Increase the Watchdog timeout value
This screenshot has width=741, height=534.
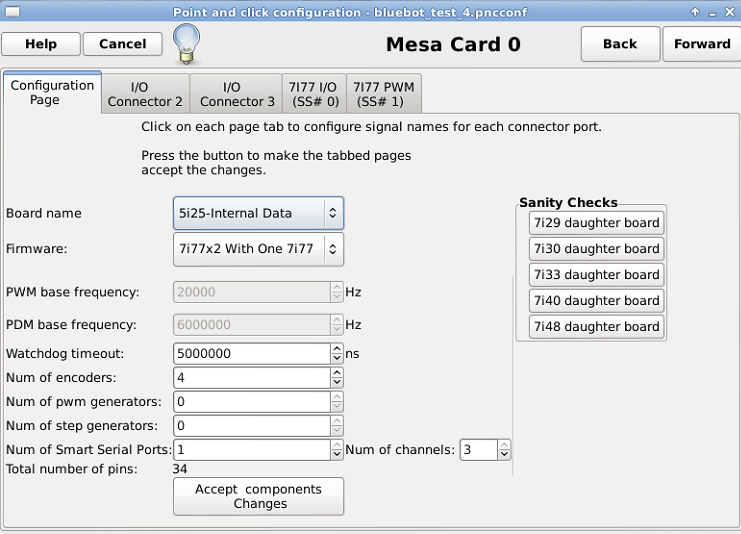(x=336, y=349)
